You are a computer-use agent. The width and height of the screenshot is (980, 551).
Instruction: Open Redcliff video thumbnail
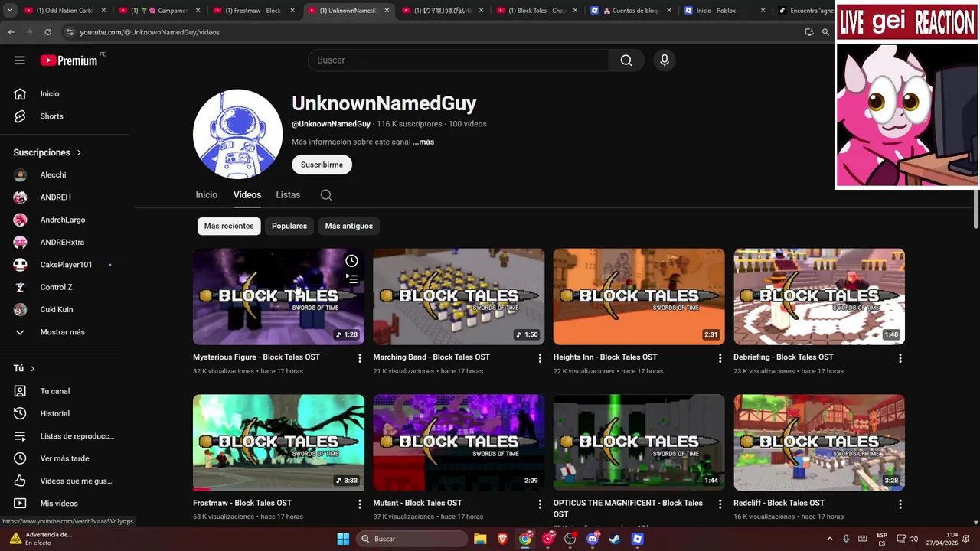coord(819,442)
